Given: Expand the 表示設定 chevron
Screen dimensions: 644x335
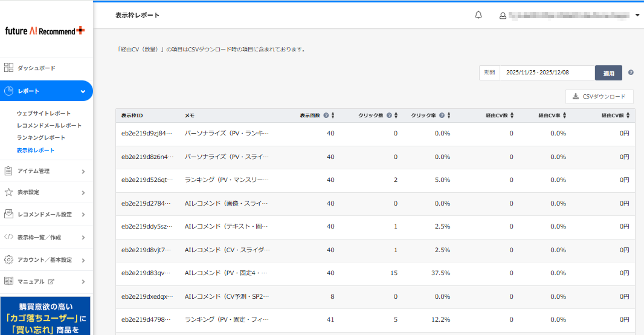Looking at the screenshot, I should click(x=83, y=192).
